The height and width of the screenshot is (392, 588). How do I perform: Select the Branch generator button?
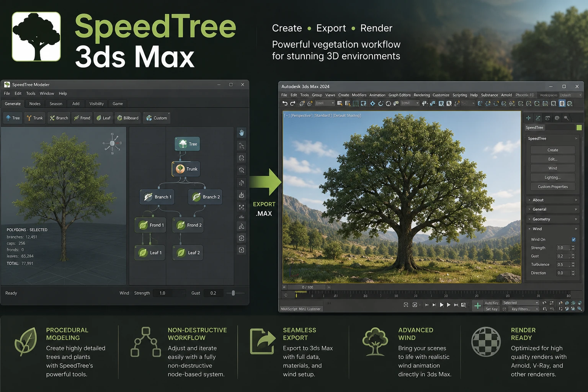click(x=59, y=118)
